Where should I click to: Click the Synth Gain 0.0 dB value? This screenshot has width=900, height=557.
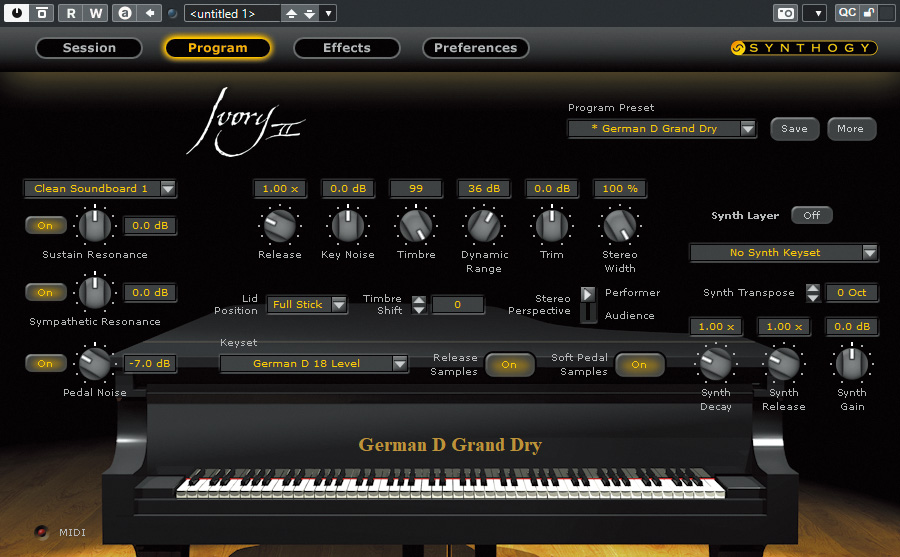(x=852, y=327)
